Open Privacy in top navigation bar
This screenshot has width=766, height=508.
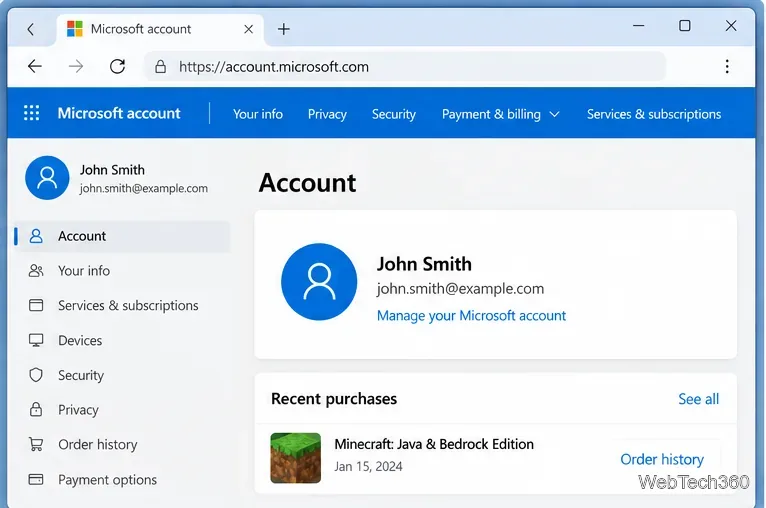pos(327,114)
